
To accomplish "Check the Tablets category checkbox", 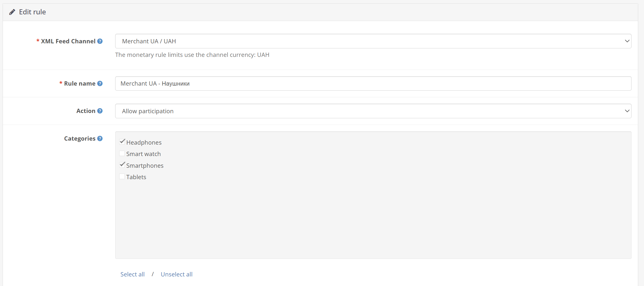I will point(122,176).
